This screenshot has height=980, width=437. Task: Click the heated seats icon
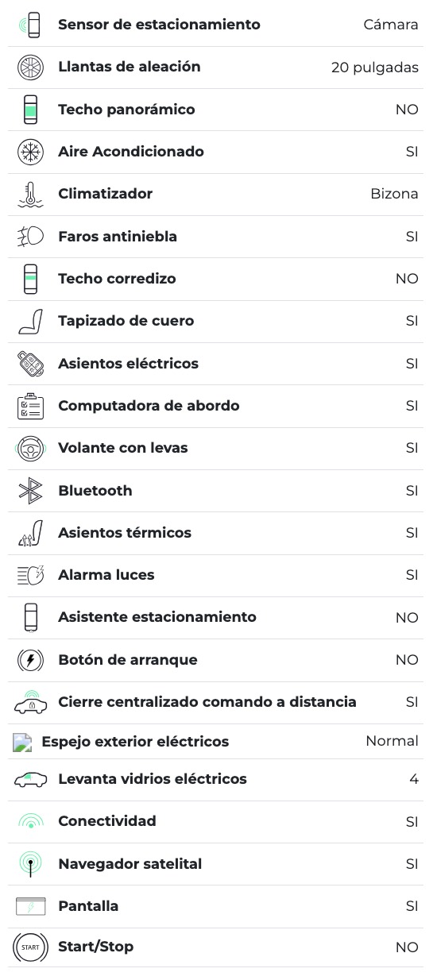coord(30,533)
